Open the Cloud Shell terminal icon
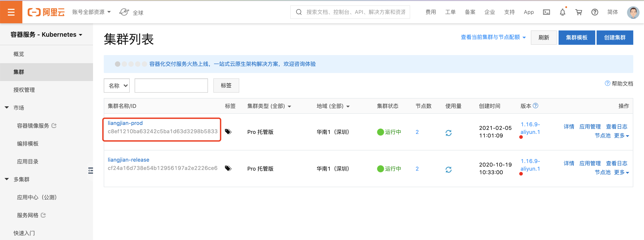The height and width of the screenshot is (240, 644). pyautogui.click(x=546, y=12)
